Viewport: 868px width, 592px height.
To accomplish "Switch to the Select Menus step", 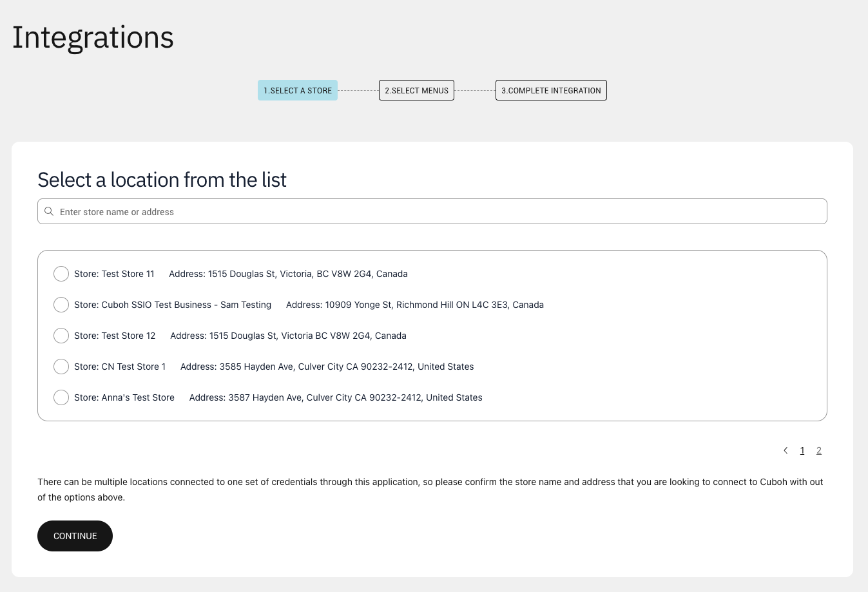I will (x=416, y=90).
